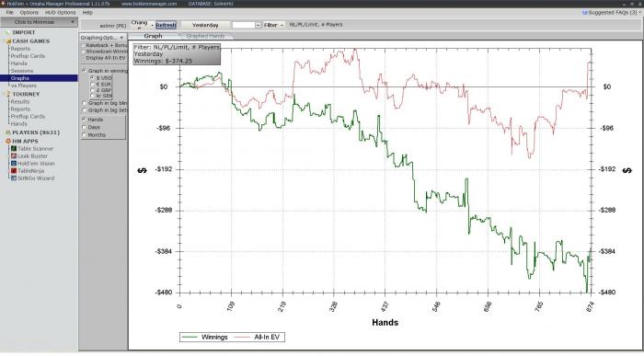This screenshot has height=356, width=644.
Task: Select the Days x-axis radio button
Action: coord(85,127)
